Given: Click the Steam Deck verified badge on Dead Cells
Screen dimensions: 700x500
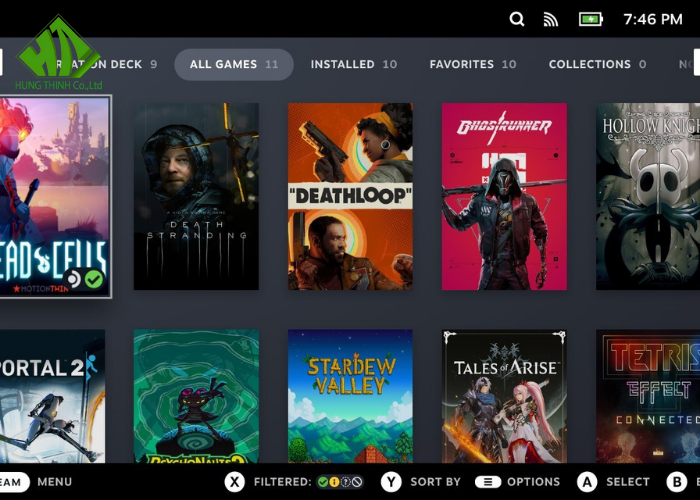Looking at the screenshot, I should [x=94, y=279].
